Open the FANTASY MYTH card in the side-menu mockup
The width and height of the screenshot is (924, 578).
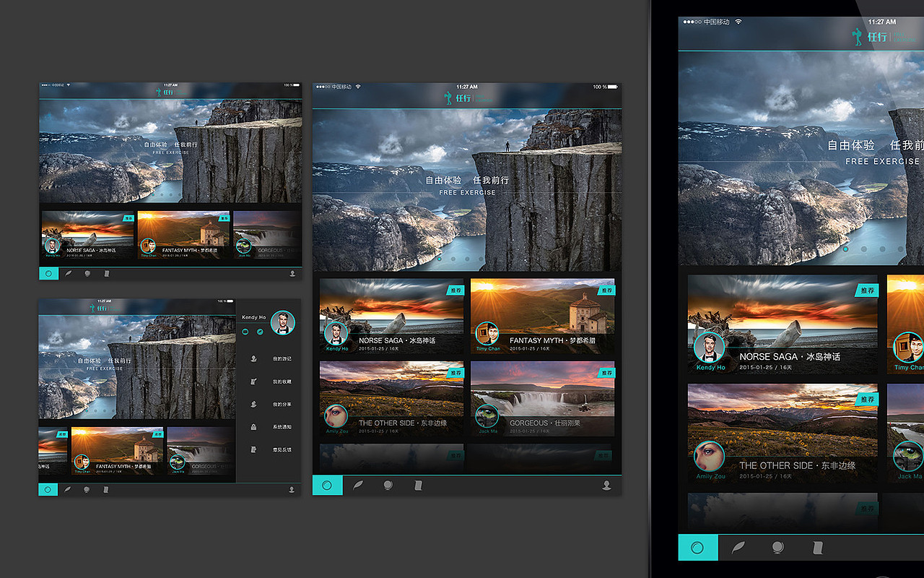[x=118, y=451]
